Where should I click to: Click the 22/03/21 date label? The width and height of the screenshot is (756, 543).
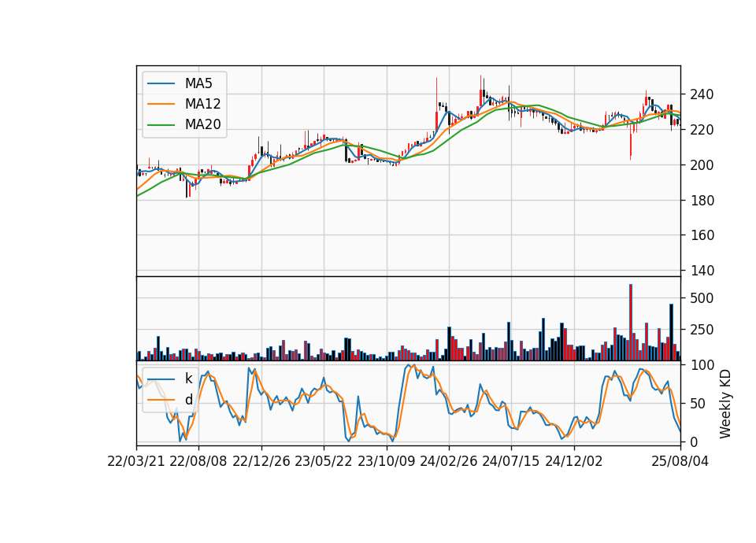point(136,462)
